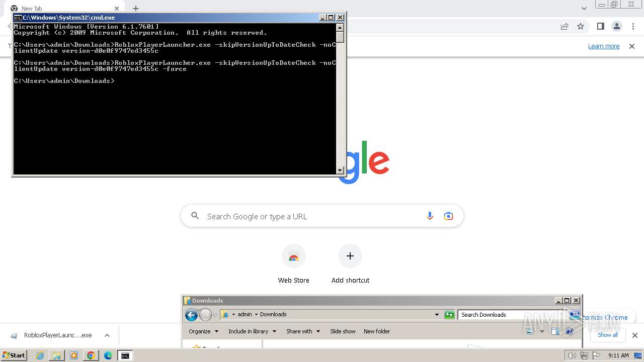The height and width of the screenshot is (362, 644).
Task: Click the Google Lens camera icon
Action: [x=448, y=216]
